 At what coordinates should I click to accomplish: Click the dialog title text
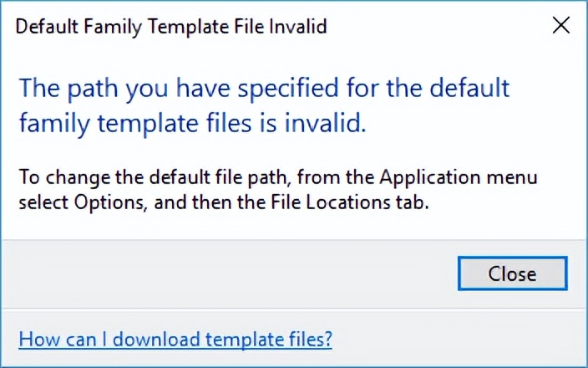pyautogui.click(x=171, y=26)
